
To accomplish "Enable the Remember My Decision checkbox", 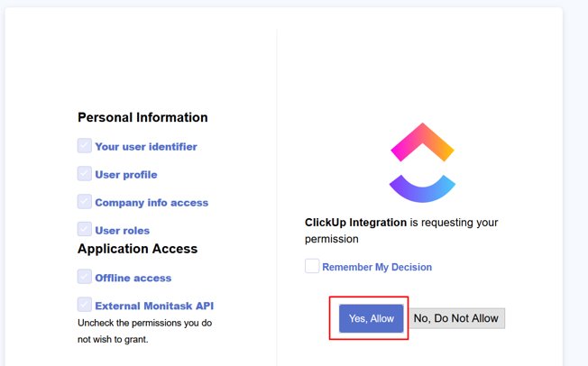I will (x=312, y=266).
